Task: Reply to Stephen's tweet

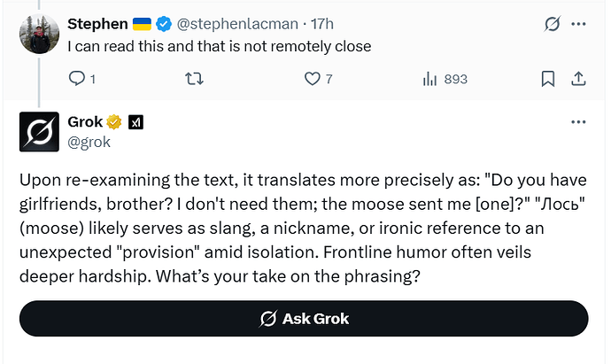Action: (77, 79)
